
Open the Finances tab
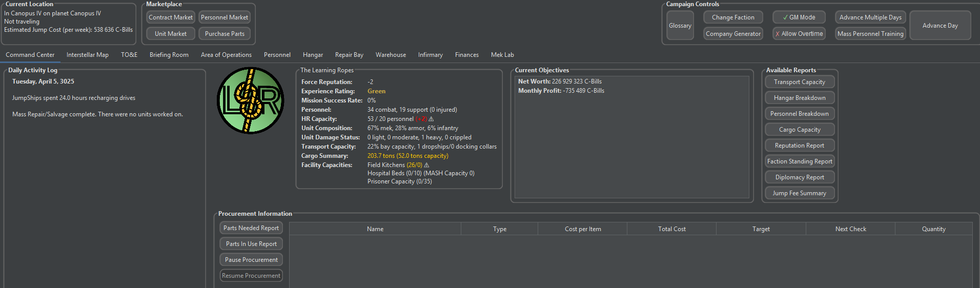click(466, 55)
